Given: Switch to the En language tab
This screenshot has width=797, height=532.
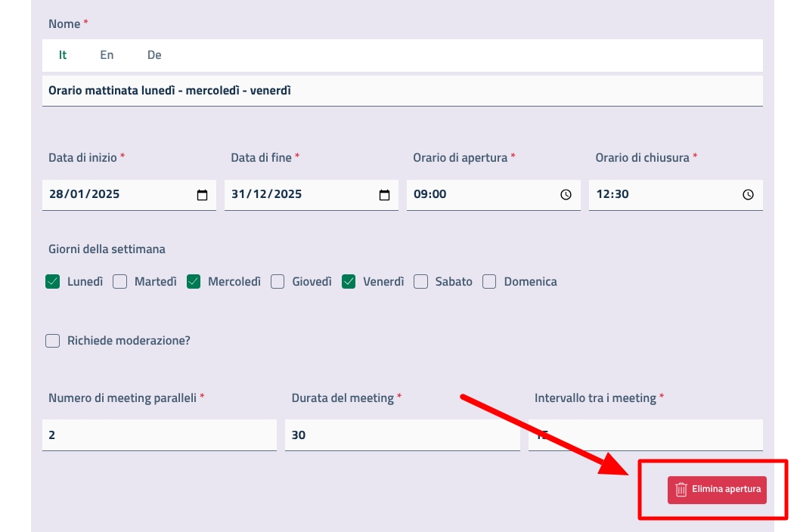Looking at the screenshot, I should point(107,55).
